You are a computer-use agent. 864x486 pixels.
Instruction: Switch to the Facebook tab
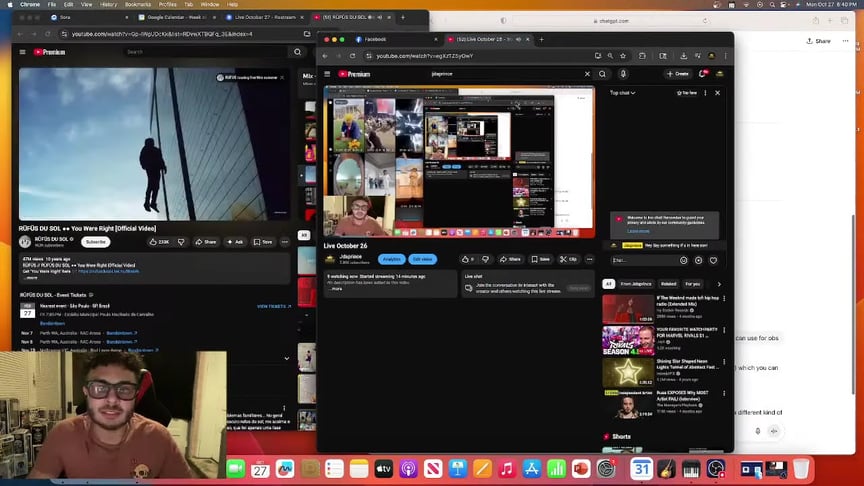click(374, 39)
